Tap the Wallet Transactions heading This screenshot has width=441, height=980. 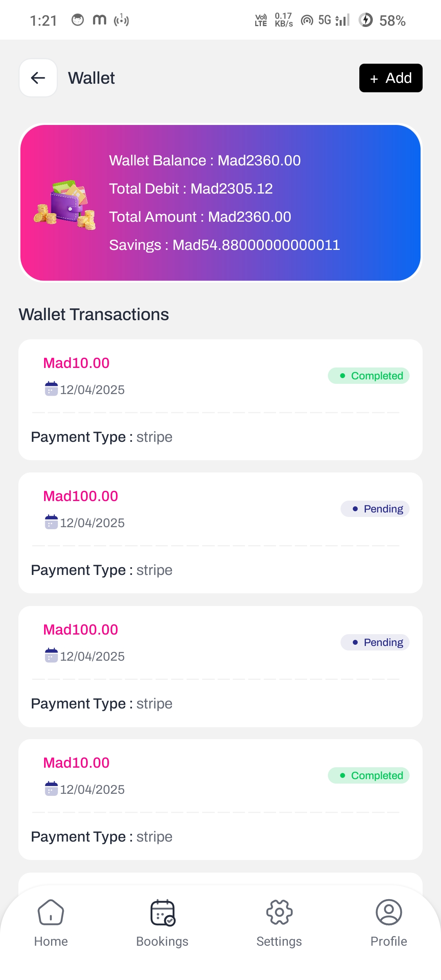(94, 314)
